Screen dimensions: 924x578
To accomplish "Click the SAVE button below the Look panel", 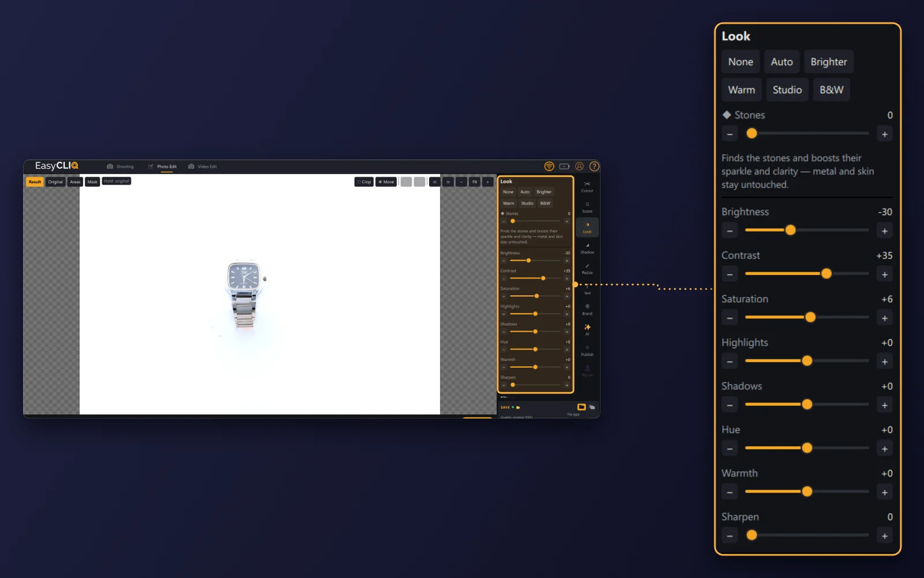I will (x=505, y=407).
